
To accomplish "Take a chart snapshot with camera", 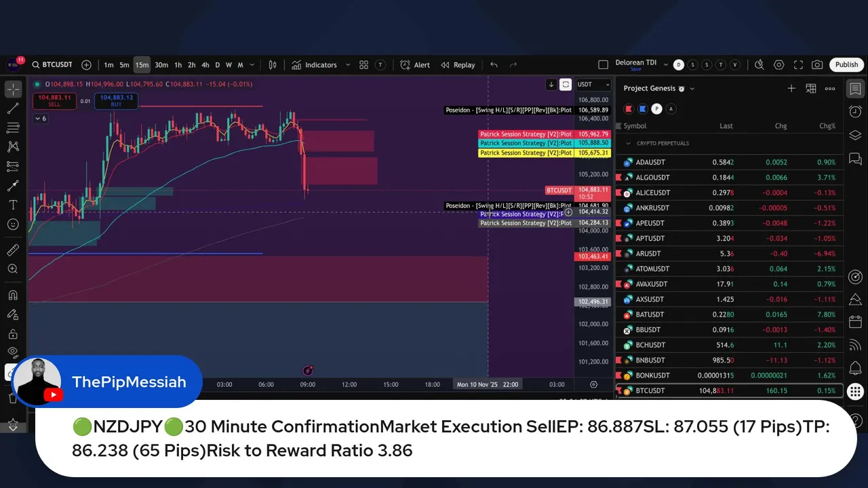I will click(817, 64).
